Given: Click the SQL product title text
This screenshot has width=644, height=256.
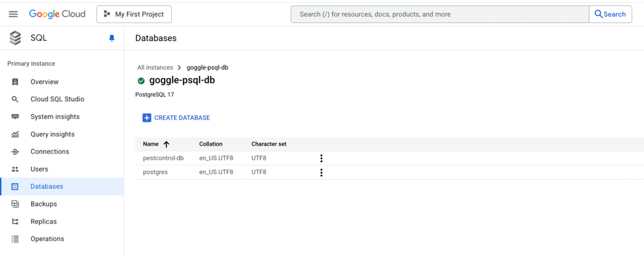Looking at the screenshot, I should 38,38.
